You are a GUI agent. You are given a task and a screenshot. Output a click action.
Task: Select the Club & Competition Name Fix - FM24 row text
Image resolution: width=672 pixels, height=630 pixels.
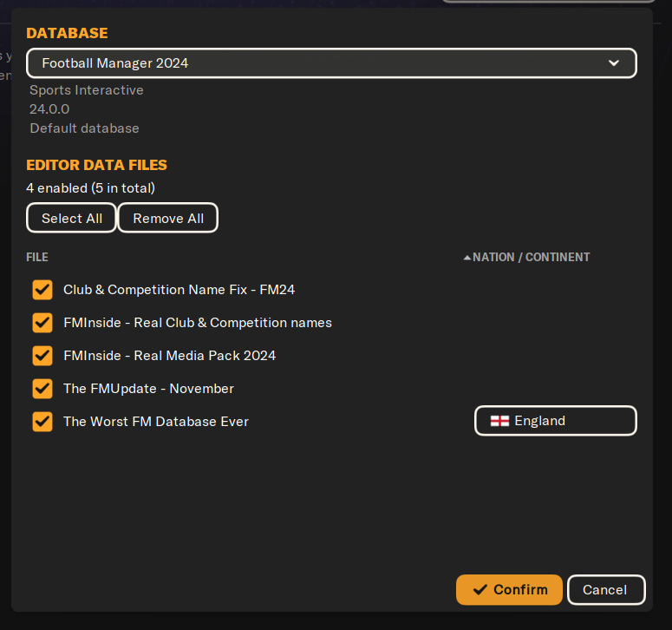179,290
